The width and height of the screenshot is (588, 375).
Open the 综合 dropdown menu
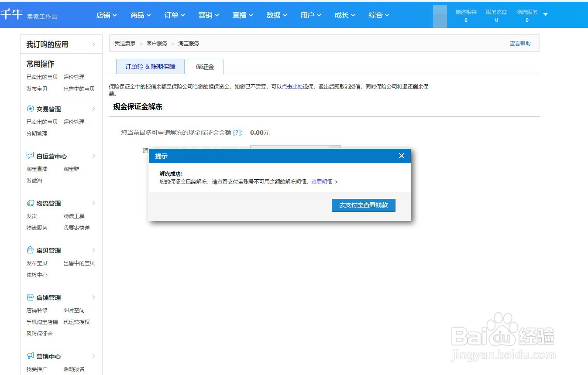click(x=379, y=15)
